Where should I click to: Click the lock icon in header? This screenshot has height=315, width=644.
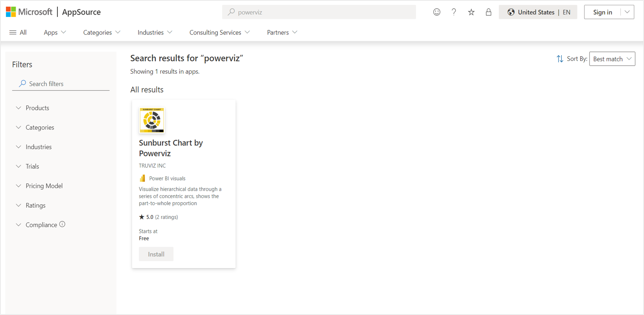(488, 12)
